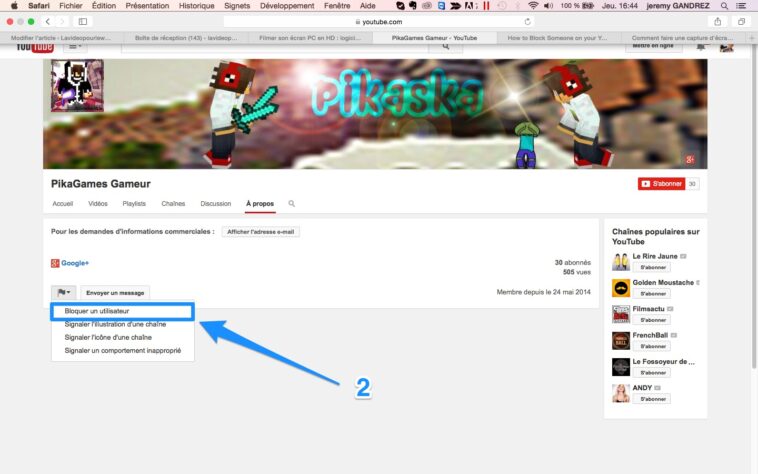Screen dimensions: 758x474
Task: Open the Discussion channel tab
Action: coord(215,204)
